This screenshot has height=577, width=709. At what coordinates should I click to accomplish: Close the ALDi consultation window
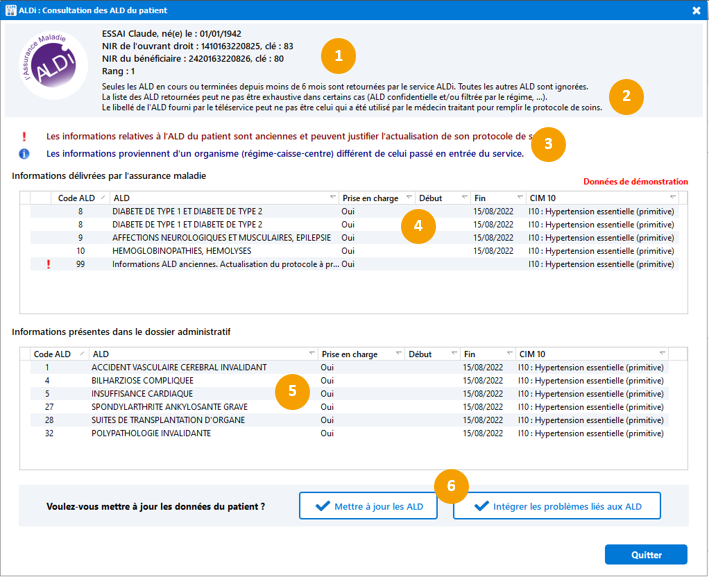pos(696,10)
